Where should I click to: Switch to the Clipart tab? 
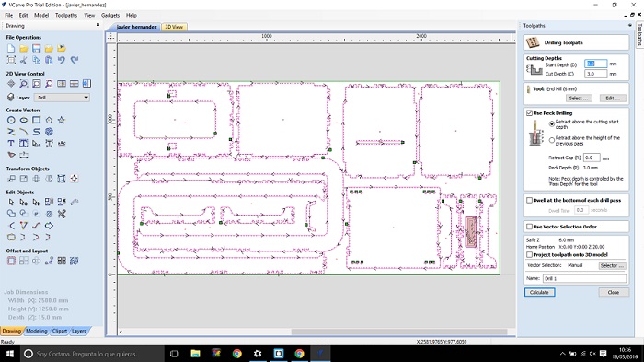coord(60,332)
